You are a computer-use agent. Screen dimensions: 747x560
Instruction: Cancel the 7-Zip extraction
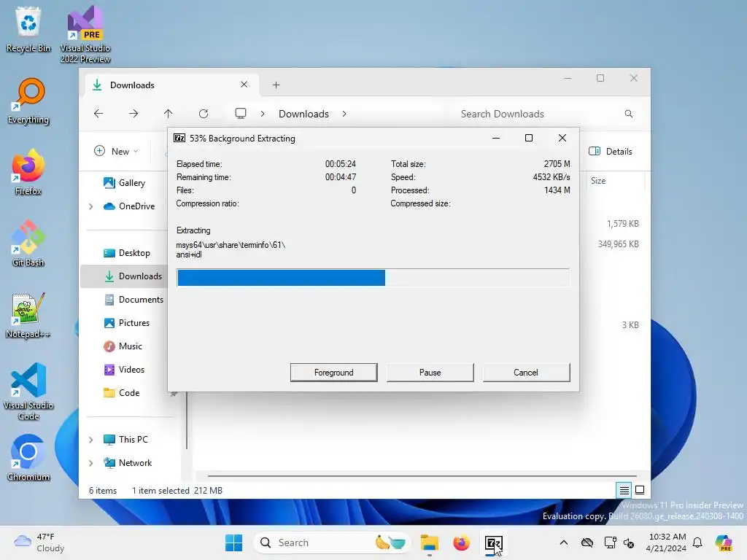526,373
